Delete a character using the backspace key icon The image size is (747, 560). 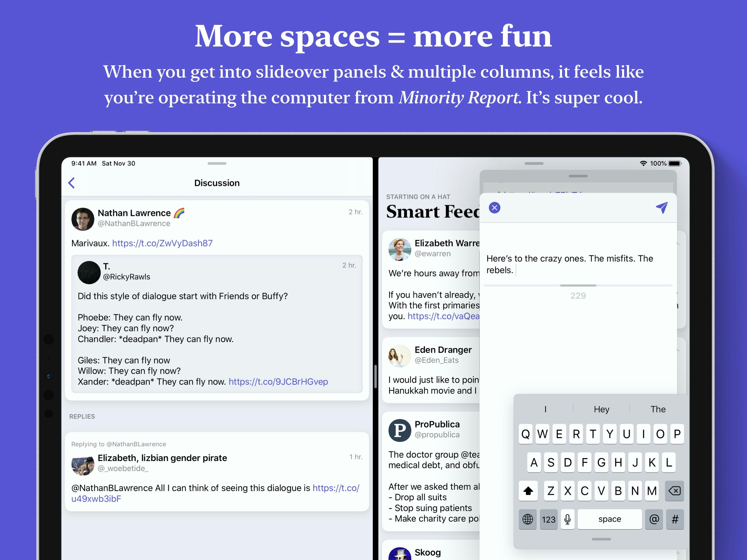(674, 491)
